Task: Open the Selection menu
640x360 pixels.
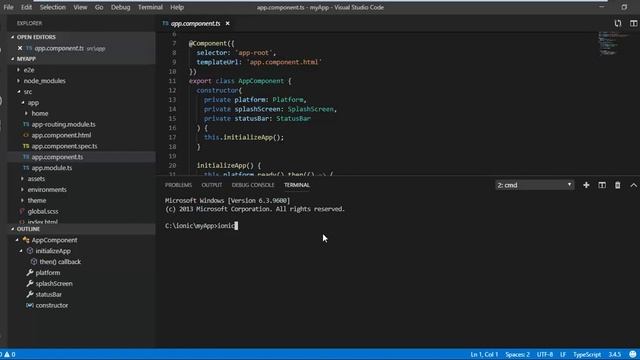Action: [53, 7]
